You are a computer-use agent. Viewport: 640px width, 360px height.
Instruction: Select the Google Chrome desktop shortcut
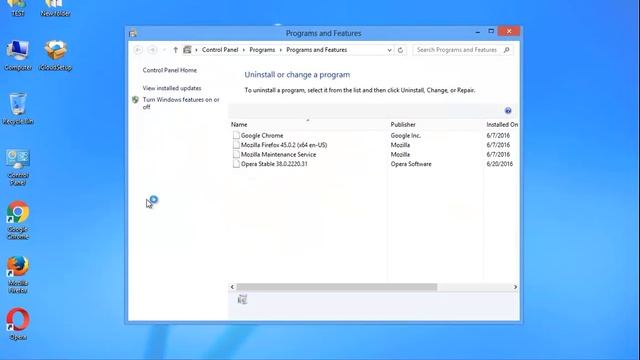18,220
